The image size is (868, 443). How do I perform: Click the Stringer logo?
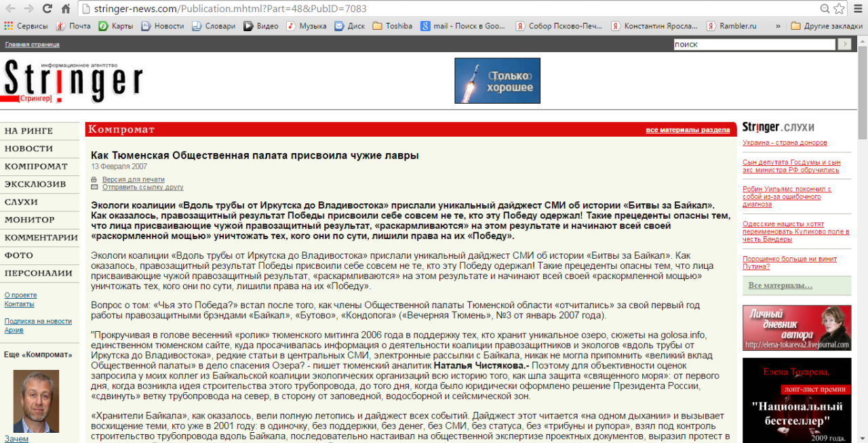pos(73,81)
